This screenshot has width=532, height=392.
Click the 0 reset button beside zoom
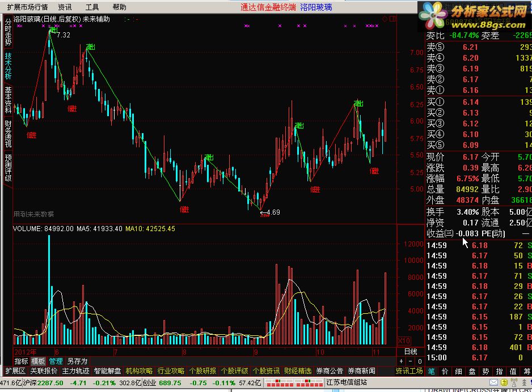point(420,361)
